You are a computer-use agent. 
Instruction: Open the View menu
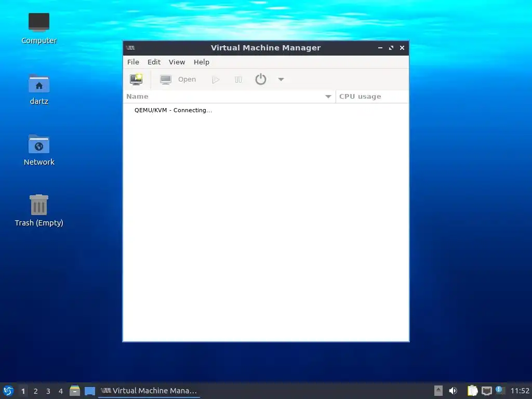[x=177, y=62]
